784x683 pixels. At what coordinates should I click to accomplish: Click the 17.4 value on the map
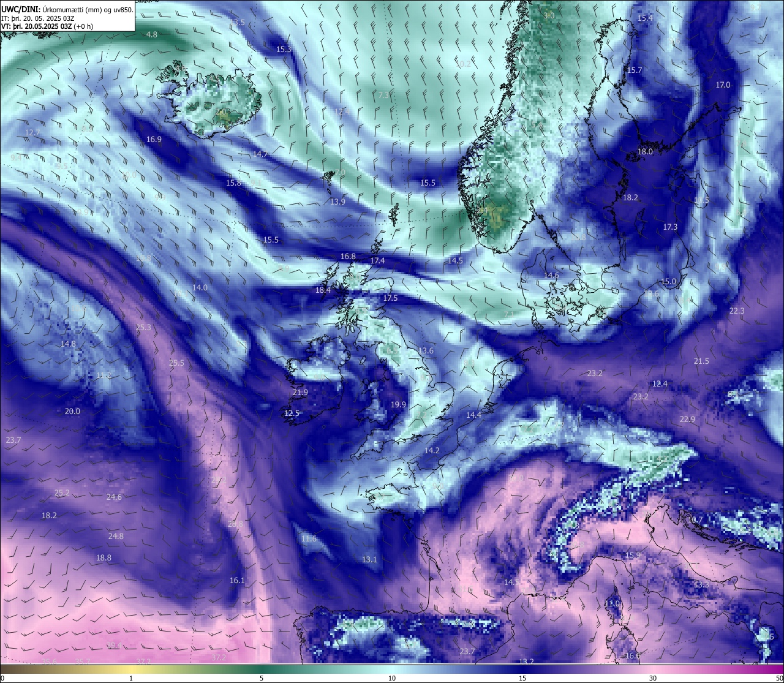[x=377, y=260]
